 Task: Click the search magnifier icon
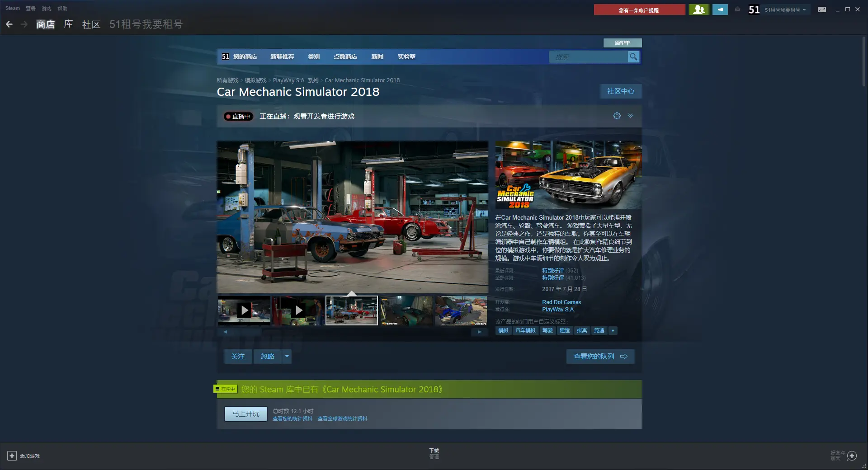(633, 57)
